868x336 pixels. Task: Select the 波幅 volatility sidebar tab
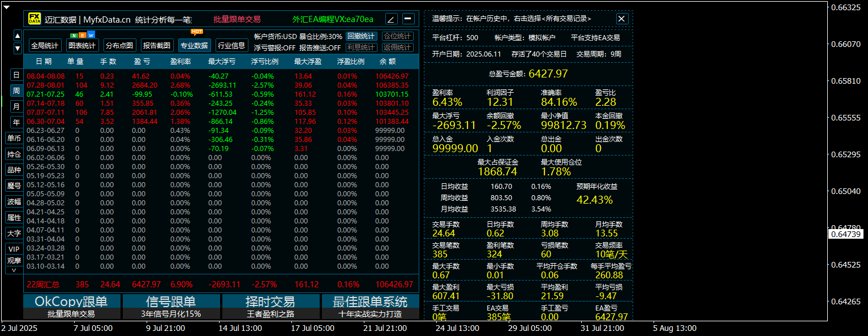click(14, 202)
